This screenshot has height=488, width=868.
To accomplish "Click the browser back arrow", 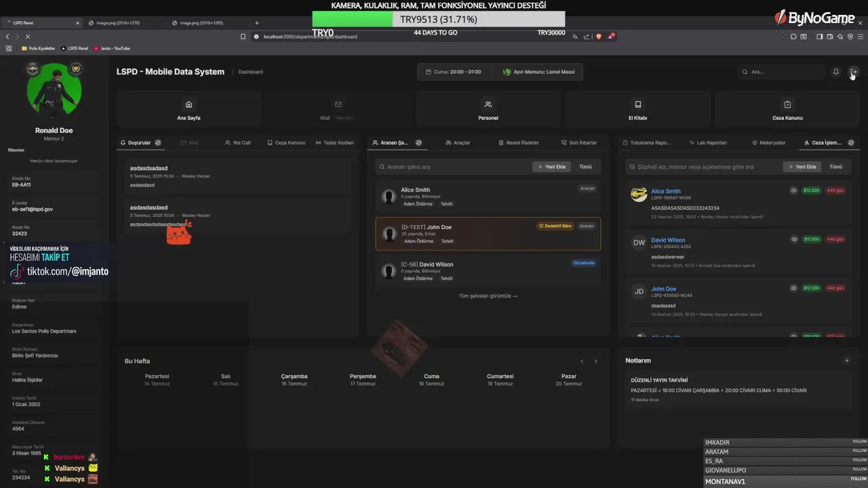I will [7, 37].
